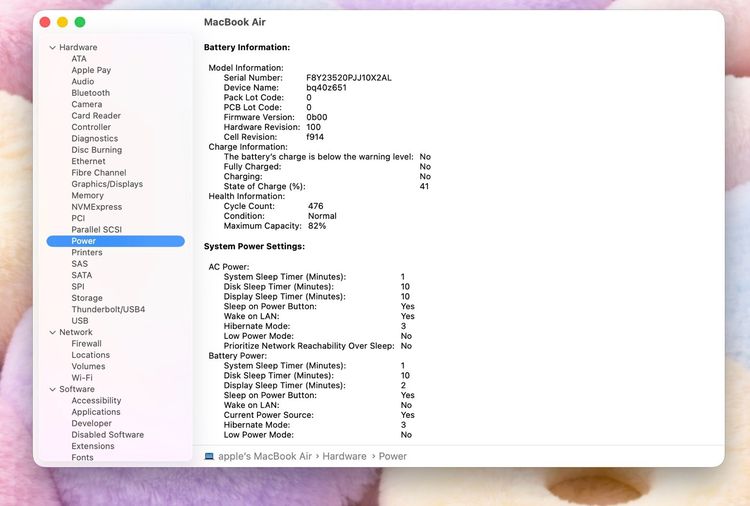Image resolution: width=750 pixels, height=506 pixels.
Task: Click the Battery Information heading
Action: (x=247, y=47)
